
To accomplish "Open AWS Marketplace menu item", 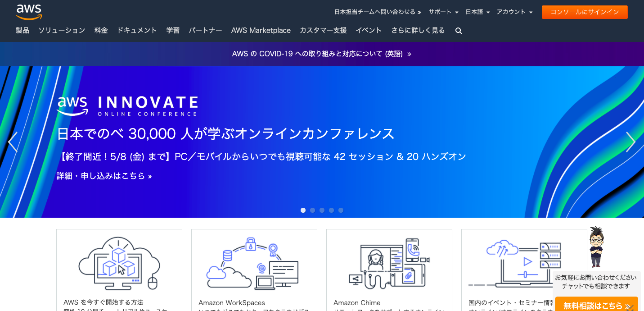I will click(261, 31).
